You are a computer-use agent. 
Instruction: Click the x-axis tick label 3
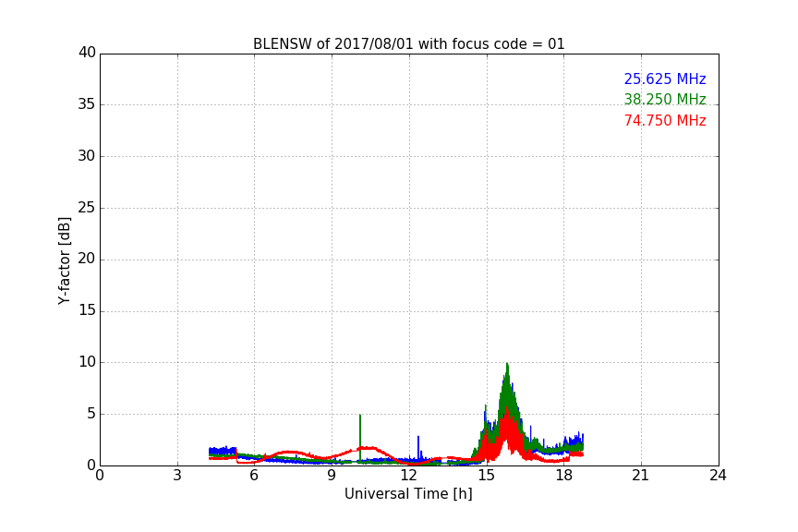[177, 476]
